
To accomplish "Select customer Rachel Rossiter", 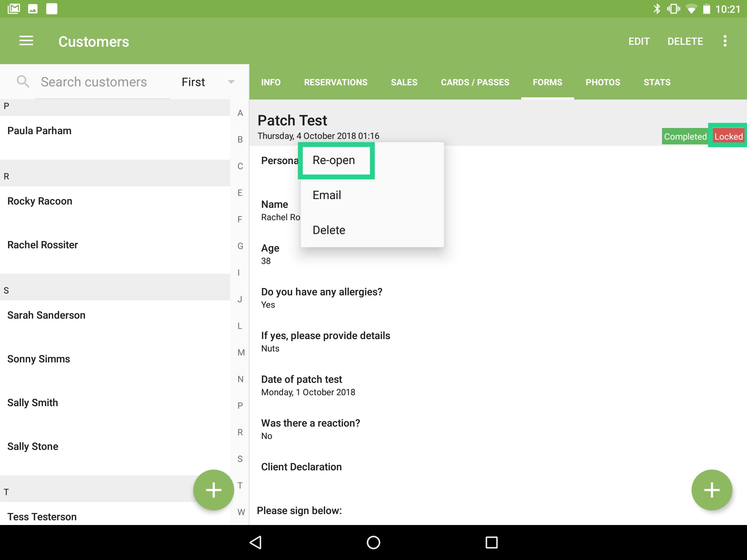I will (x=115, y=252).
